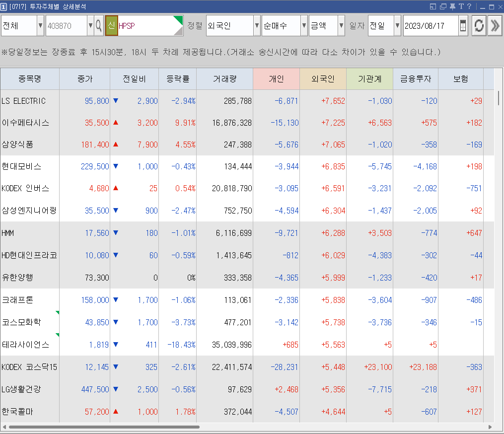The image size is (504, 434).
Task: Open the 금액 unit dropdown
Action: pyautogui.click(x=341, y=25)
